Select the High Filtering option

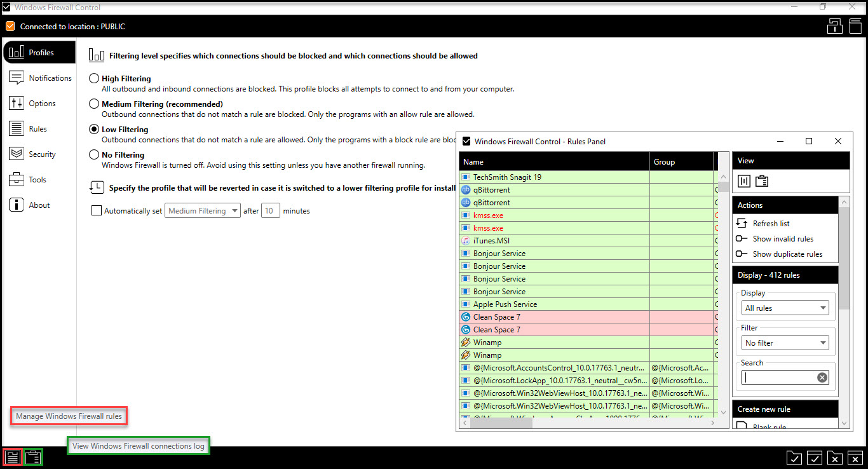(x=94, y=79)
